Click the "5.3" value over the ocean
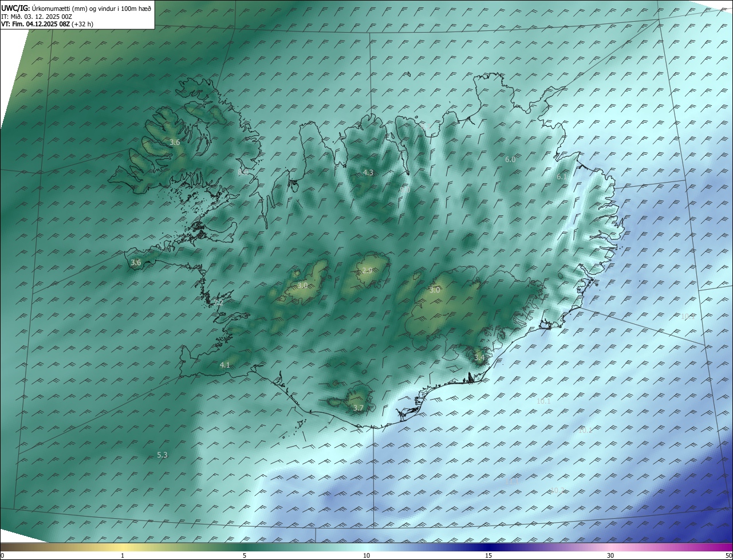 162,455
